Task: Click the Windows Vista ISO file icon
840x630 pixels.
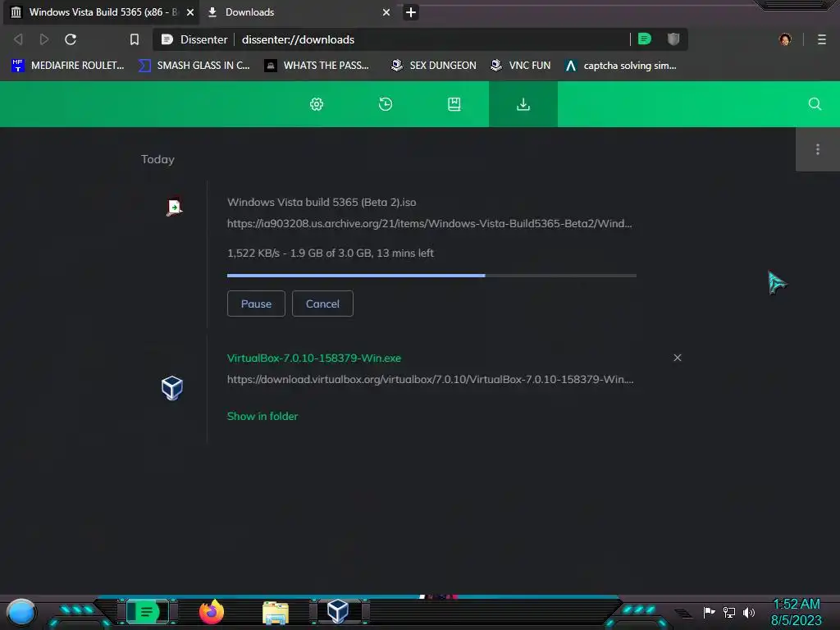Action: click(x=174, y=207)
